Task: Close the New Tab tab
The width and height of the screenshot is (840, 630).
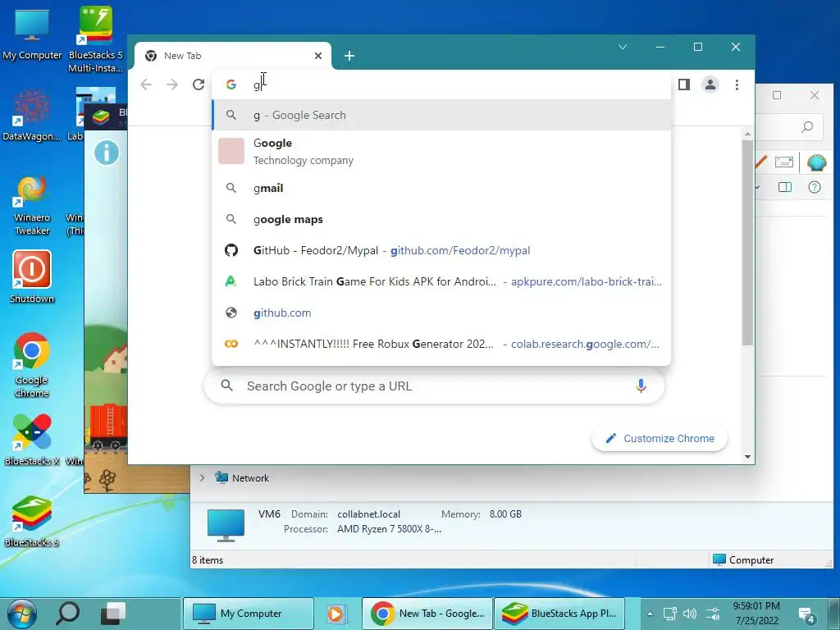Action: (x=318, y=56)
